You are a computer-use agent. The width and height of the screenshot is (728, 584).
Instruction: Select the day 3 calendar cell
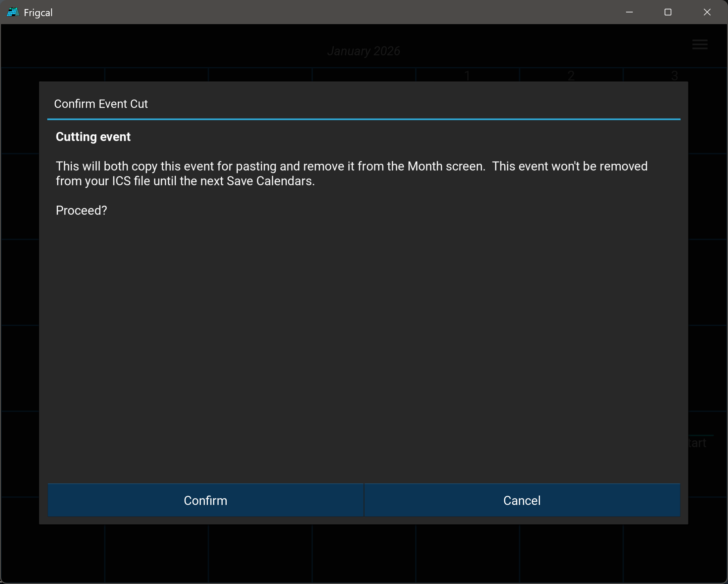click(674, 75)
